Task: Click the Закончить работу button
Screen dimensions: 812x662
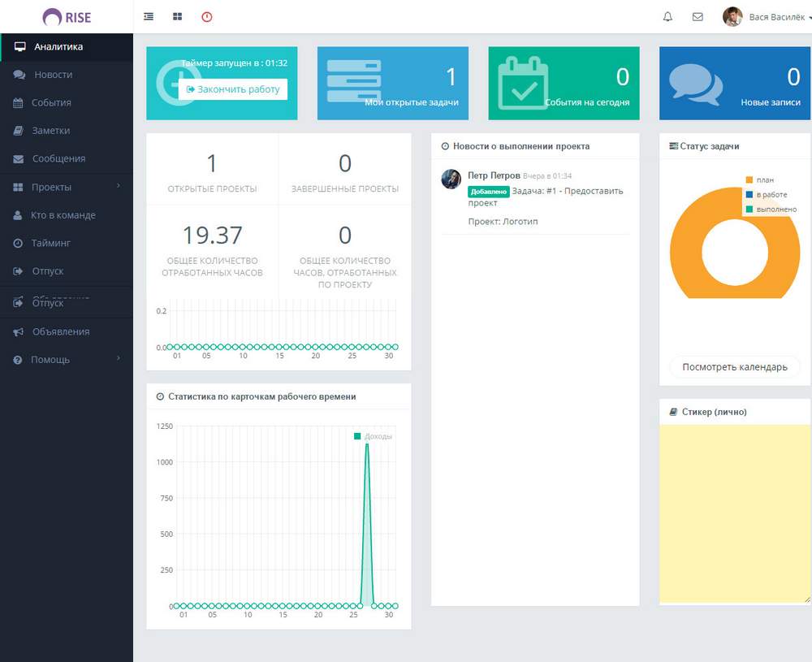Action: click(x=233, y=89)
